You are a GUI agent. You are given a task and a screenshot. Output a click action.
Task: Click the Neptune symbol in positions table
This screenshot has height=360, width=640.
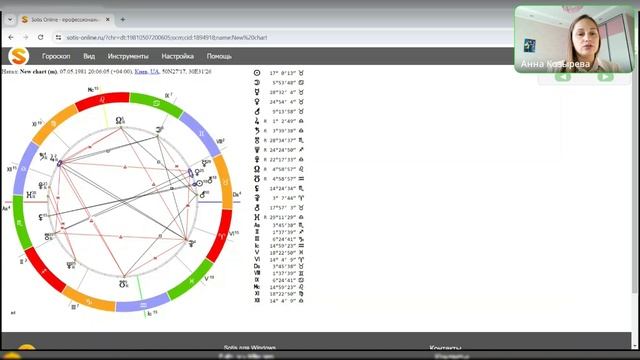tap(257, 150)
